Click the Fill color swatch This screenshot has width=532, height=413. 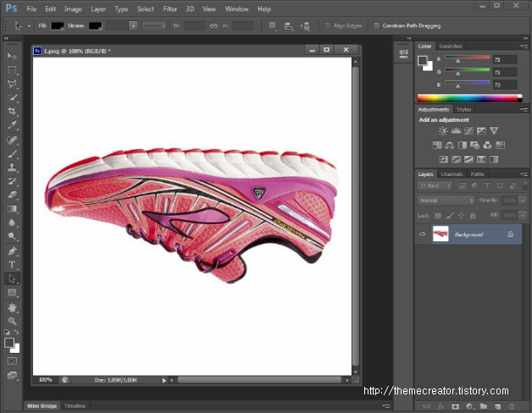point(57,25)
